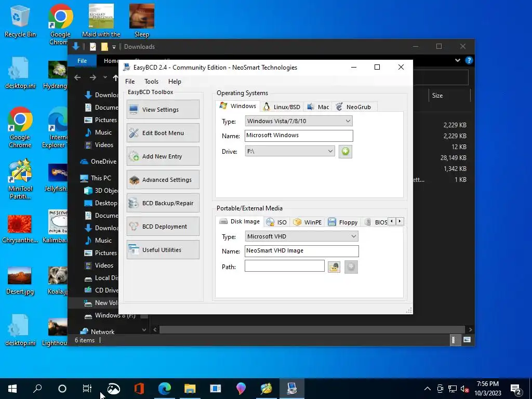Click the green add entry button by Drive
The image size is (532, 399).
coord(345,151)
